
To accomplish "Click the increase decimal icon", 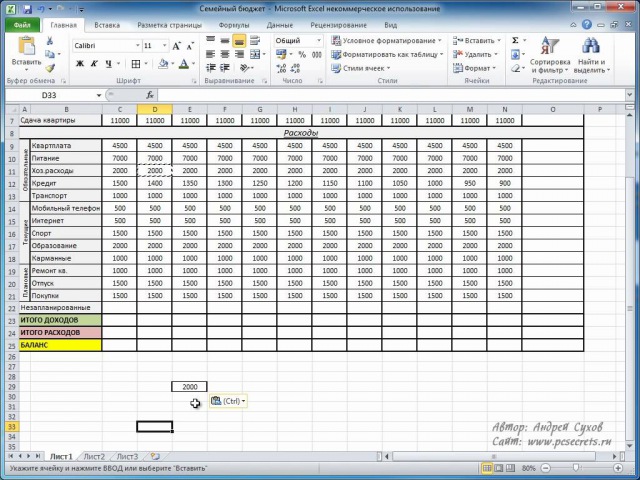I will (x=281, y=68).
